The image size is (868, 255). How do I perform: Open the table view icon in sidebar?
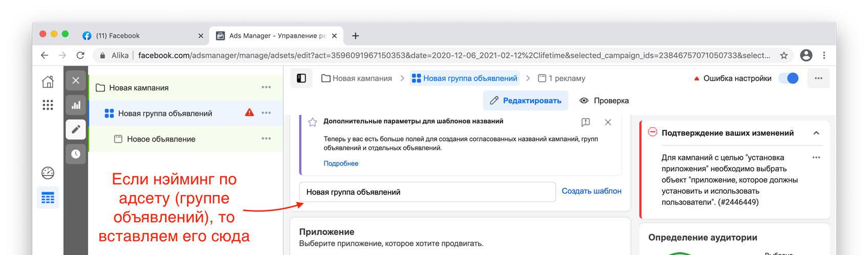(48, 198)
